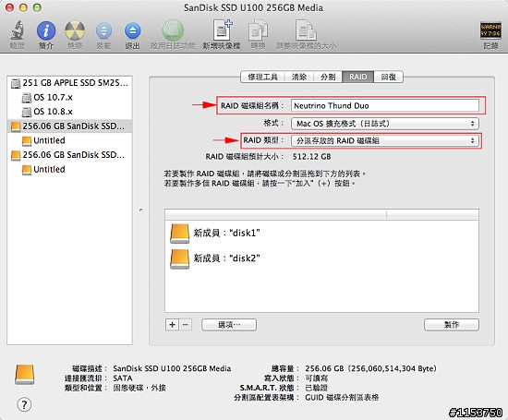Select the highlighted 256.06 GB SanDisk SSD
Image resolution: width=508 pixels, height=420 pixels.
pyautogui.click(x=69, y=126)
